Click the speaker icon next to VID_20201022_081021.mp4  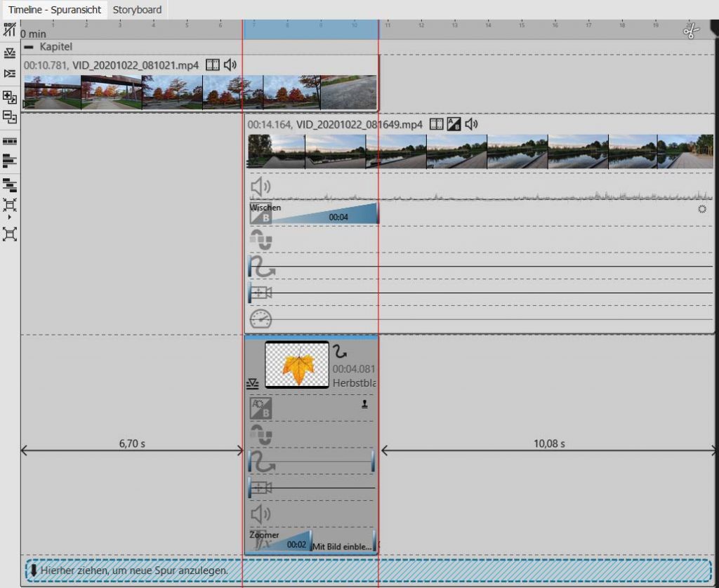(x=230, y=65)
